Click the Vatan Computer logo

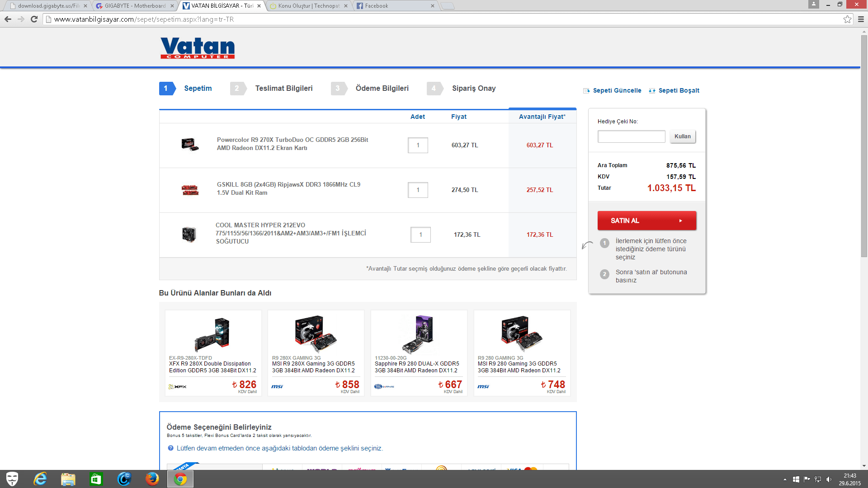(198, 48)
